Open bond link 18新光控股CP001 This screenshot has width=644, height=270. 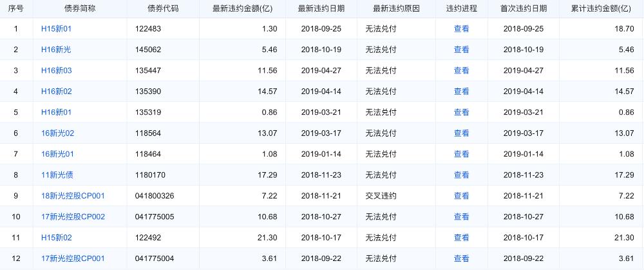pos(73,196)
